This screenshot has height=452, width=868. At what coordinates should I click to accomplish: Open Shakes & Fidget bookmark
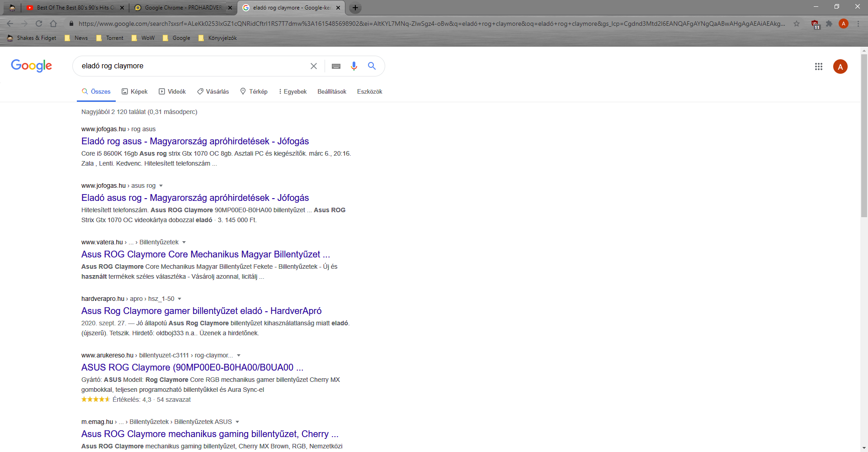pos(32,38)
